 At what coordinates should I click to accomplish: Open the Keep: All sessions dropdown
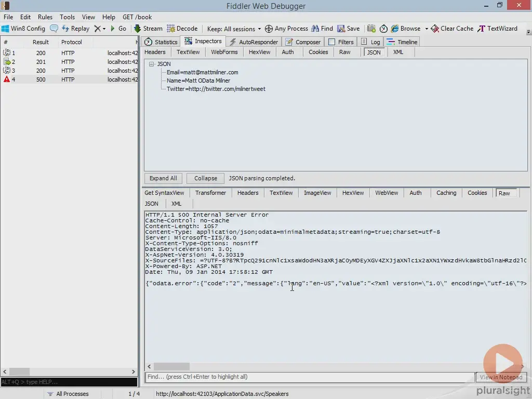click(234, 29)
